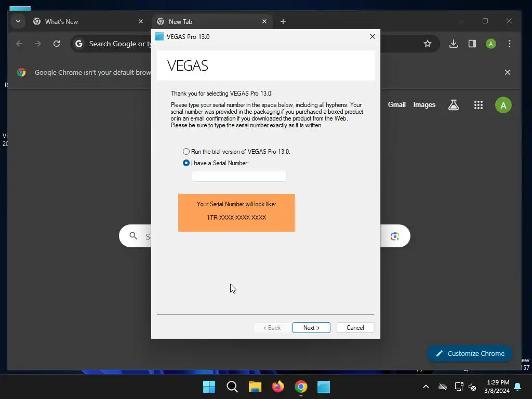
Task: Toggle the Chrome side panel
Action: tap(472, 44)
